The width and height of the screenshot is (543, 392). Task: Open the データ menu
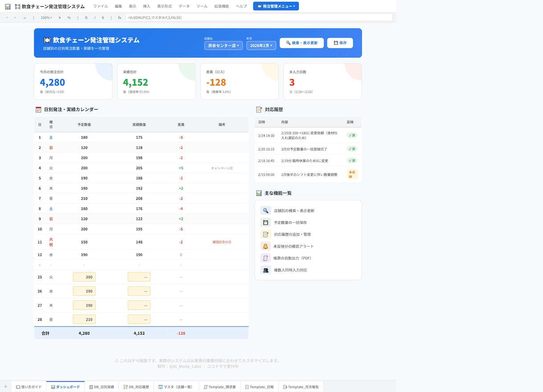click(x=184, y=6)
